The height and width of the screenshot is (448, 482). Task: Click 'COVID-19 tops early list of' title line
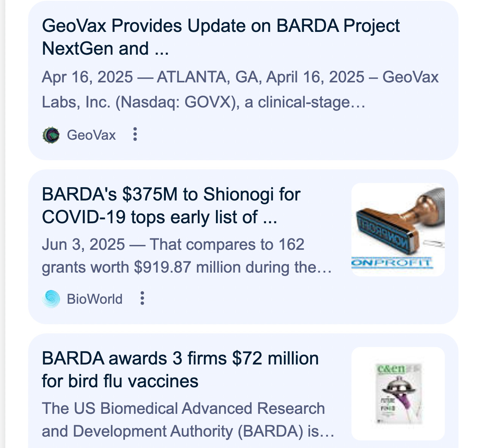click(x=159, y=217)
